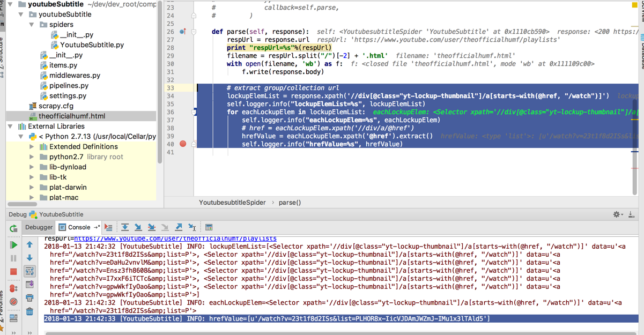Open the youtube.com playlists URL in console

coord(175,238)
